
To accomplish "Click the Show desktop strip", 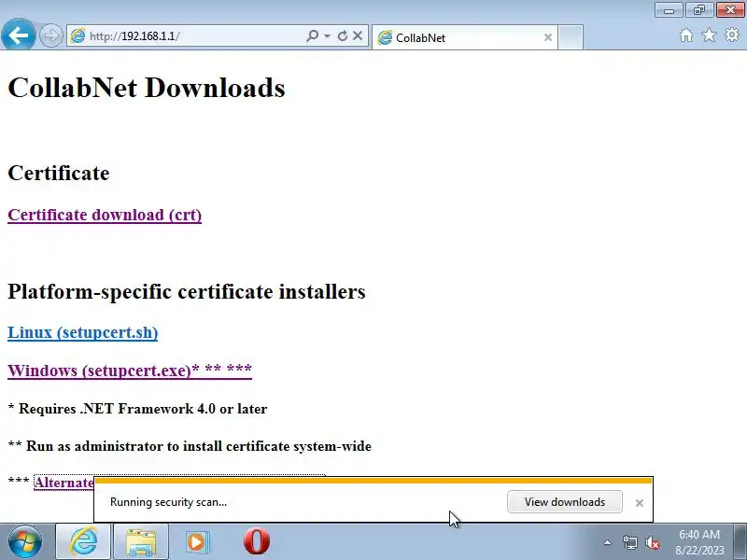I will 740,541.
